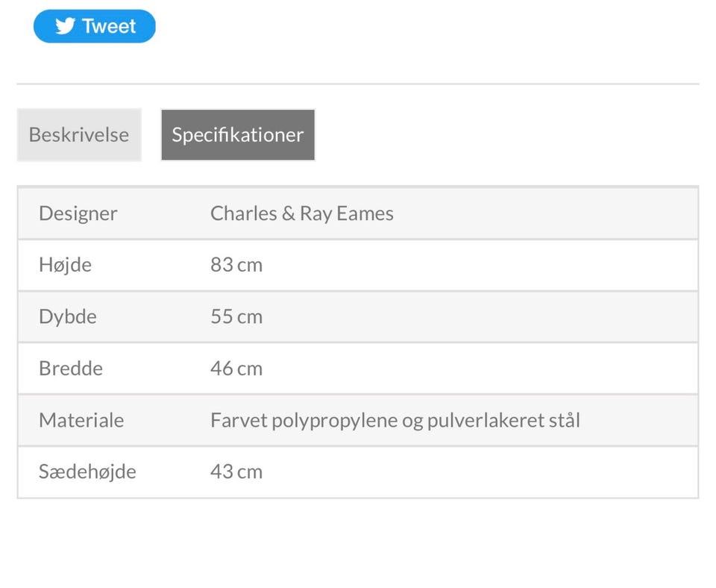Image resolution: width=716 pixels, height=588 pixels.
Task: Click the Sædehøjde row label
Action: point(87,472)
